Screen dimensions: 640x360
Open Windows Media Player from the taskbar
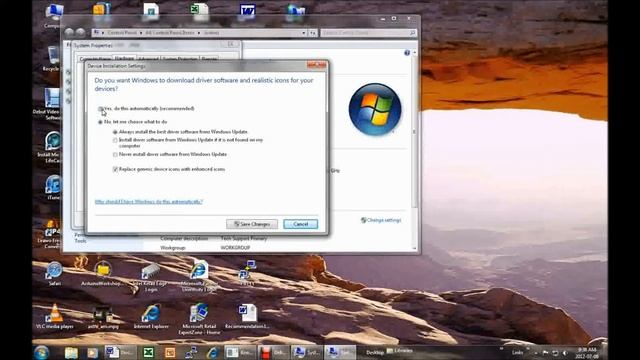tap(93, 352)
